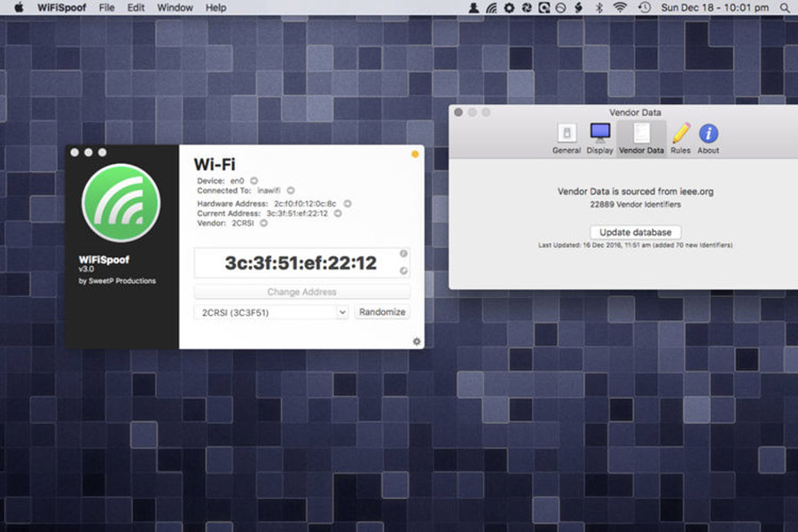This screenshot has width=798, height=532.
Task: Open the Window menu
Action: [x=175, y=8]
